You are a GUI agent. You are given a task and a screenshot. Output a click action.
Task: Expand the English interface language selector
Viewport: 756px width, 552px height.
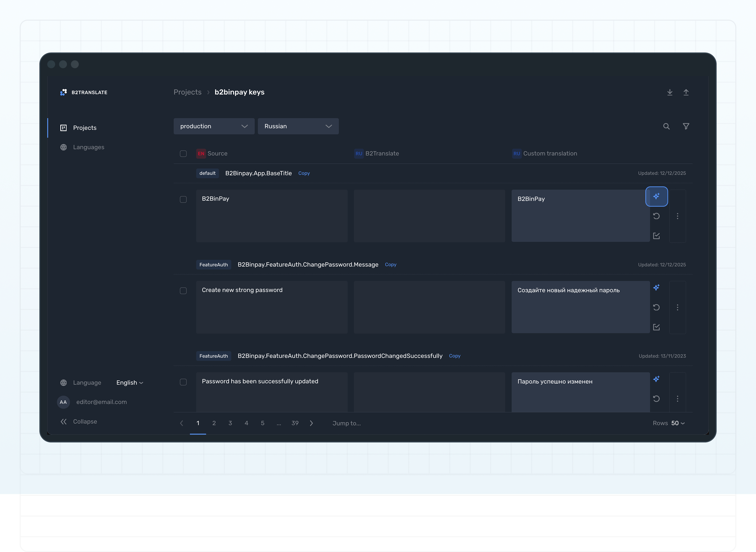130,382
